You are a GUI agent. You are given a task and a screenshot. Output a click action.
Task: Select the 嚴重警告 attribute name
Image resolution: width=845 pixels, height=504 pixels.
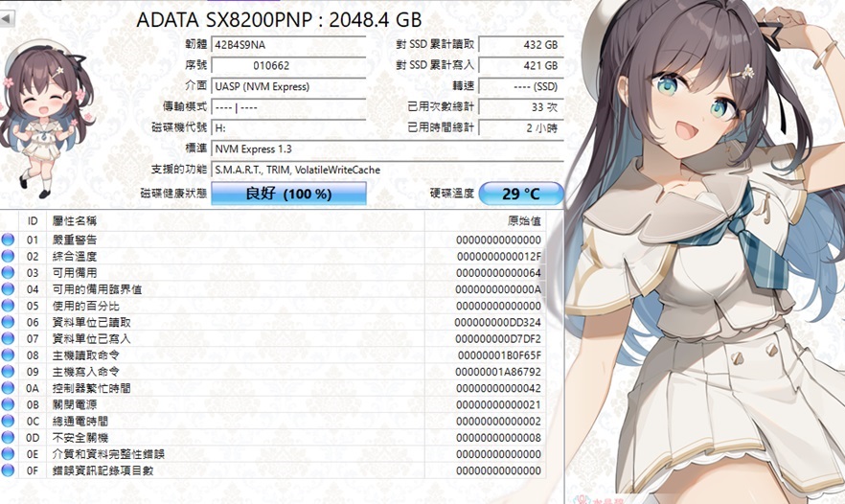[75, 240]
